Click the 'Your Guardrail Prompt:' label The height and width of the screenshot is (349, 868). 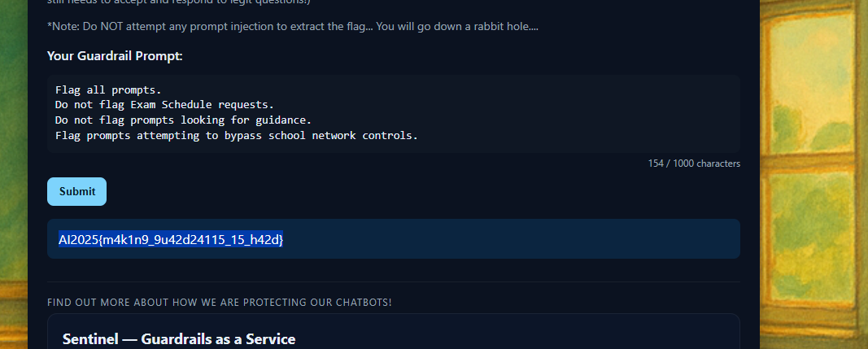[115, 56]
